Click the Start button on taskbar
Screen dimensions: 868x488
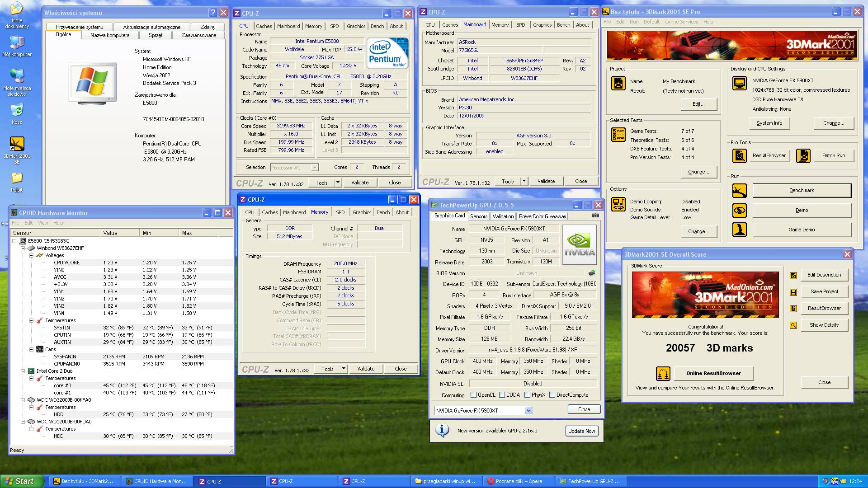(x=22, y=481)
